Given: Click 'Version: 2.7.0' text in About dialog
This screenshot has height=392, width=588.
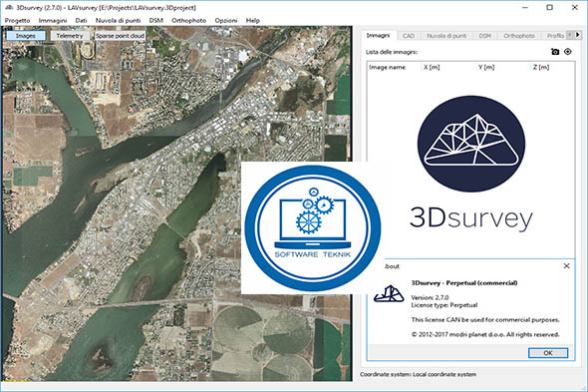Looking at the screenshot, I should (430, 297).
